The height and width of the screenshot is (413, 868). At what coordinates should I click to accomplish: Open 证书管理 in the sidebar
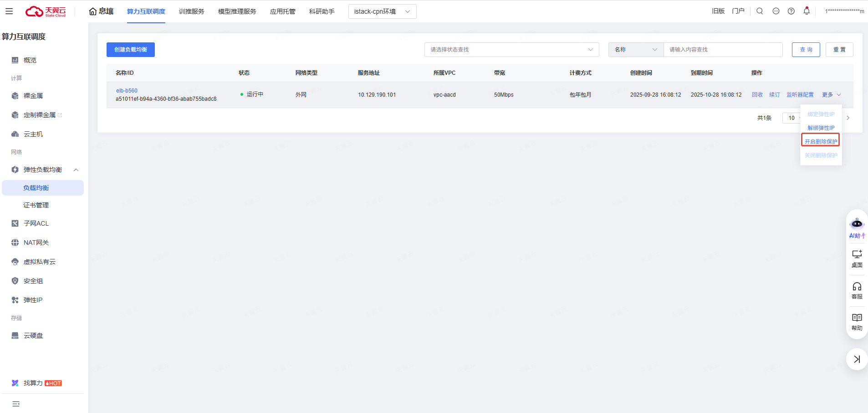pos(36,205)
